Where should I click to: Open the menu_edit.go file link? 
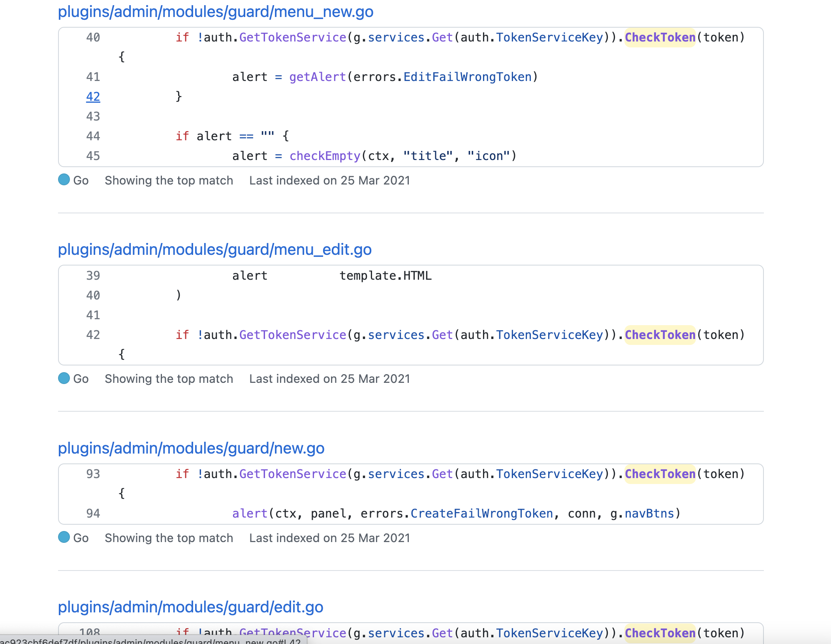coord(214,250)
